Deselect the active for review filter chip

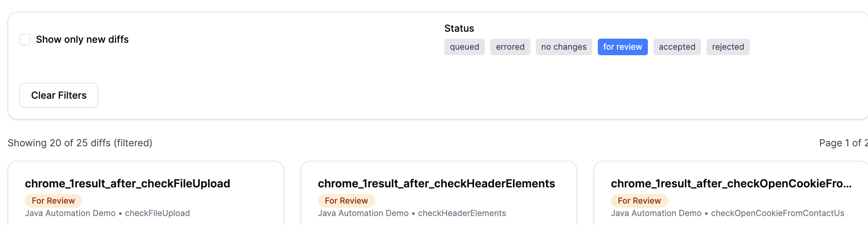point(622,47)
